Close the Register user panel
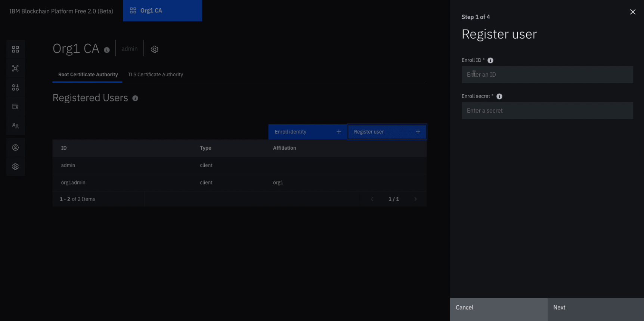Viewport: 644px width, 321px height. 633,12
